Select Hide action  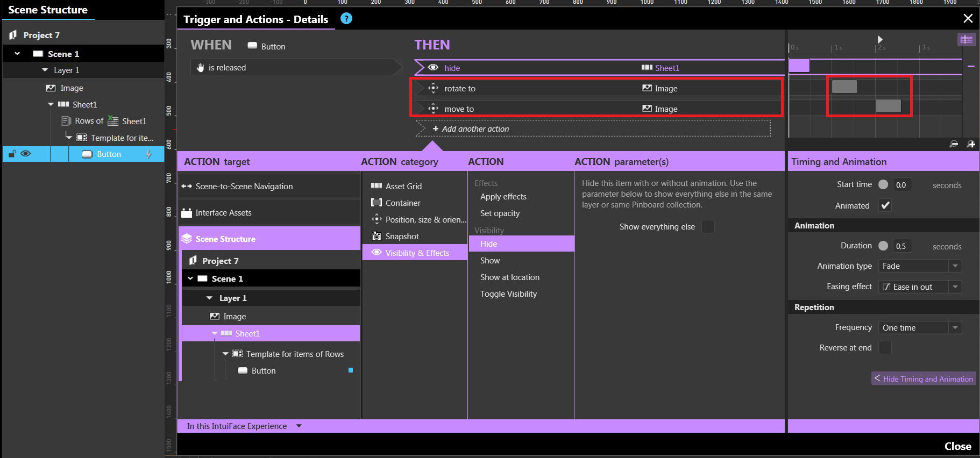[x=521, y=244]
